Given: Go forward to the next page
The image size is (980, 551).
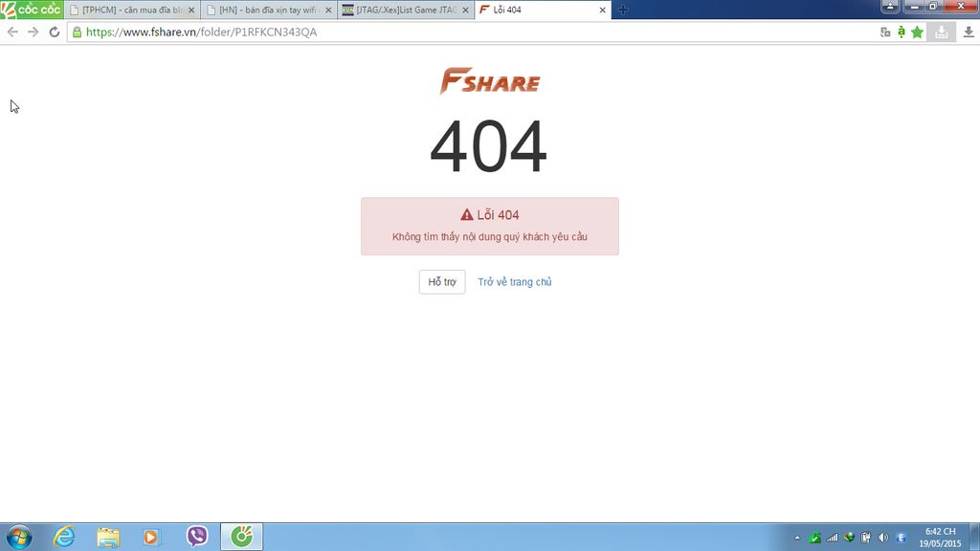Looking at the screenshot, I should (33, 32).
